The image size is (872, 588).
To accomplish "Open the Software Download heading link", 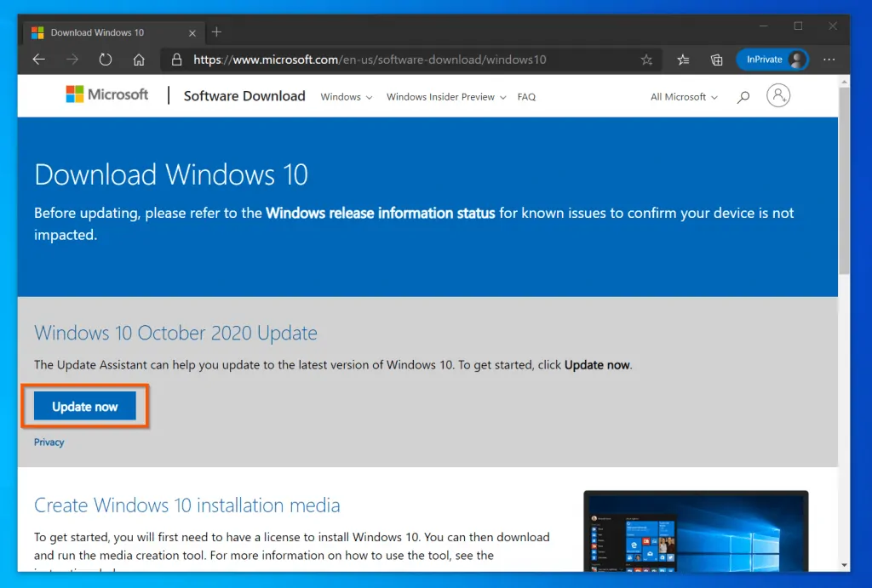I will pyautogui.click(x=244, y=96).
